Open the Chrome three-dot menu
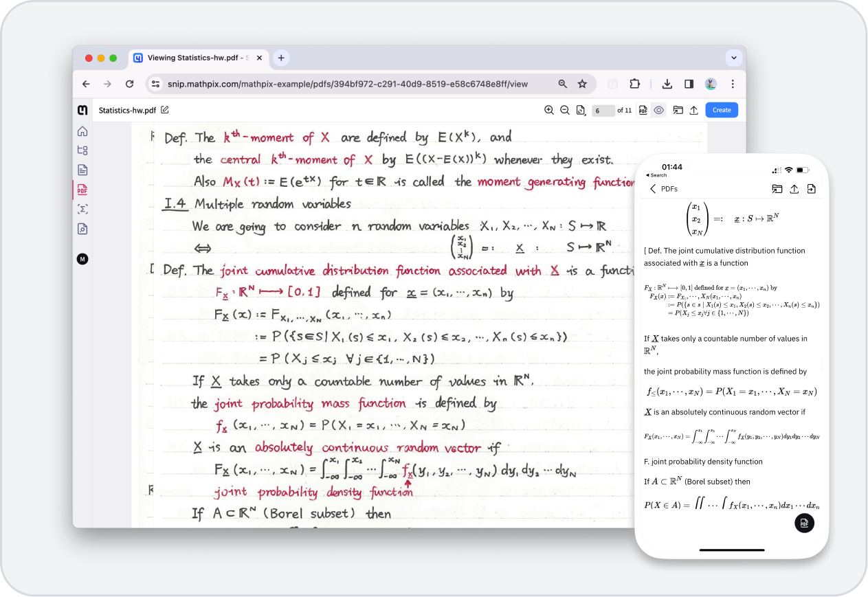Viewport: 868px width, 597px height. pos(733,84)
